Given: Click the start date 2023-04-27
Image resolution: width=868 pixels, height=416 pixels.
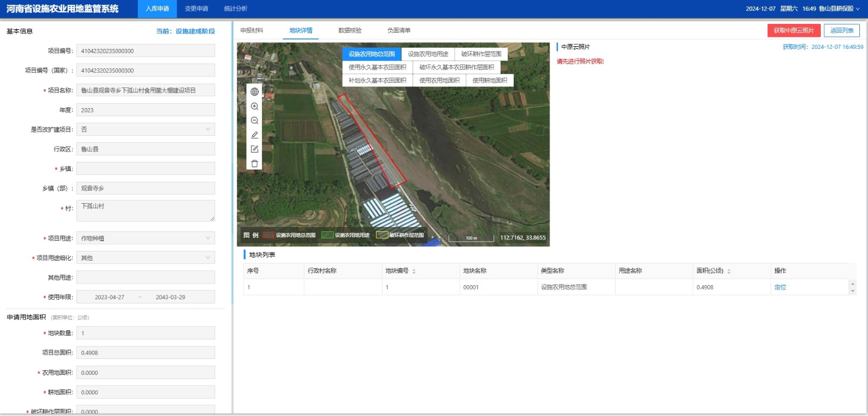Looking at the screenshot, I should point(110,297).
